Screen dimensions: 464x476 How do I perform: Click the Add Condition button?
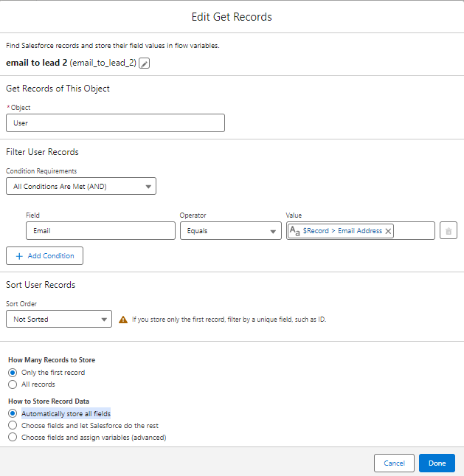tap(44, 256)
